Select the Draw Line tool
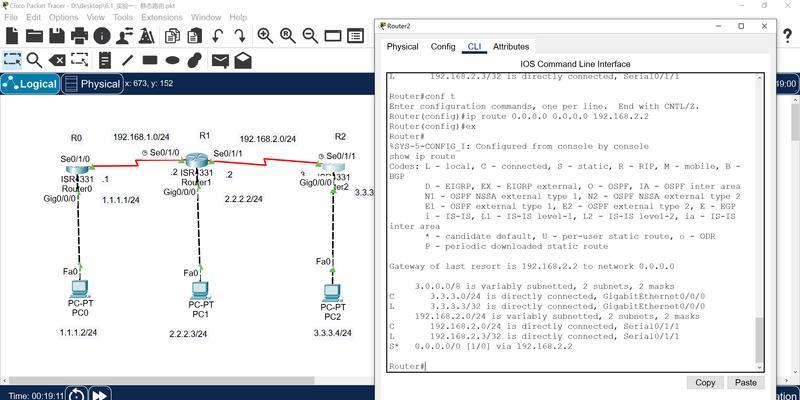Screen dimensions: 800x400 (127, 60)
